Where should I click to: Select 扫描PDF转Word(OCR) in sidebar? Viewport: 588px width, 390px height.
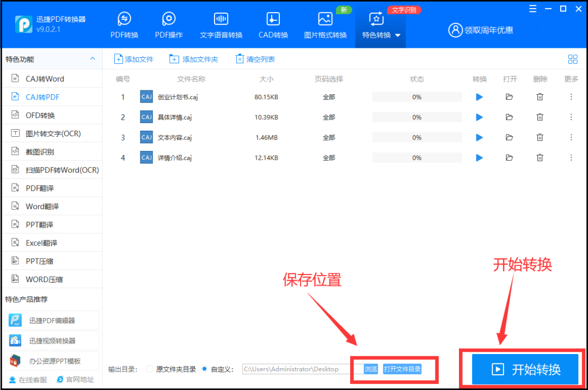[x=52, y=170]
